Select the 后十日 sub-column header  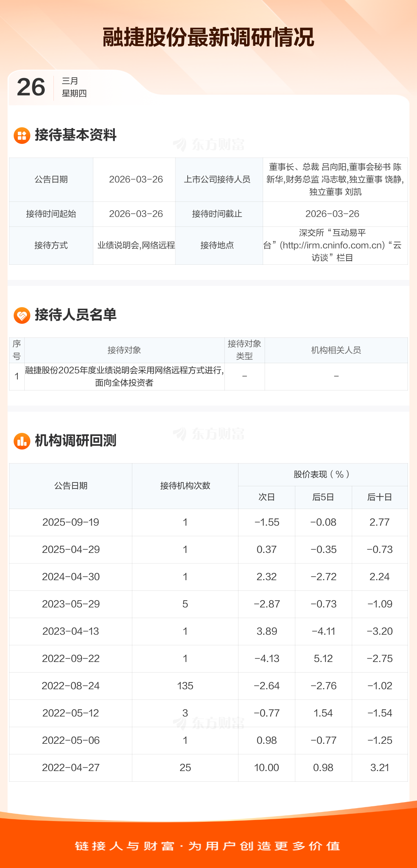[x=379, y=497]
